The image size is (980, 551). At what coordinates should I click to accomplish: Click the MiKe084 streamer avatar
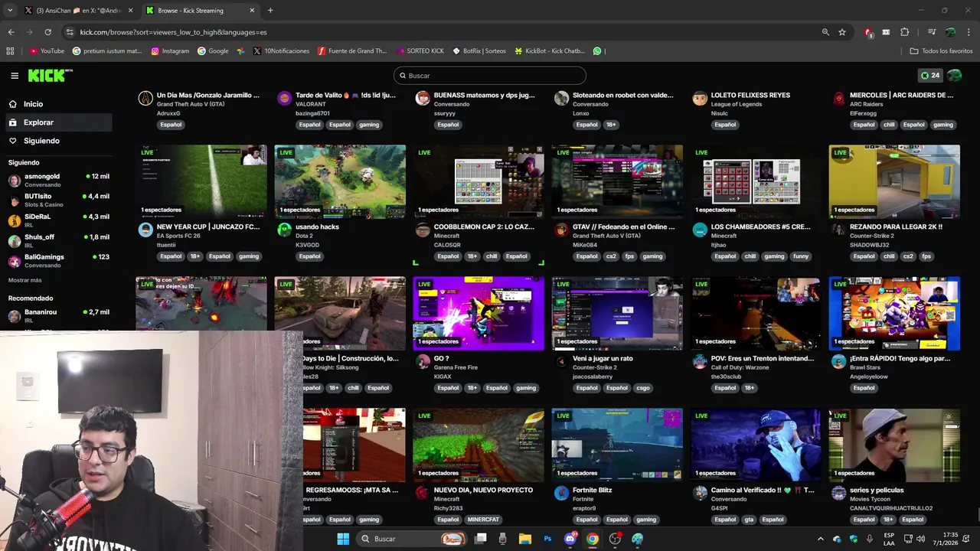pos(561,230)
